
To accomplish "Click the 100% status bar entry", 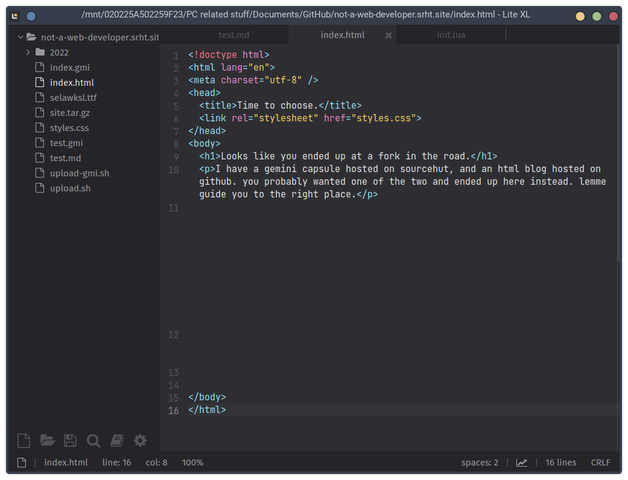I will pos(193,462).
